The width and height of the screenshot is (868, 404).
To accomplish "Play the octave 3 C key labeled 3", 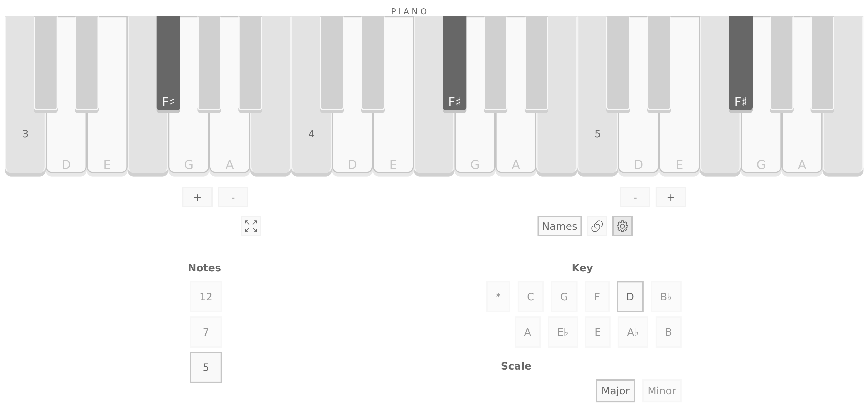I will [25, 142].
